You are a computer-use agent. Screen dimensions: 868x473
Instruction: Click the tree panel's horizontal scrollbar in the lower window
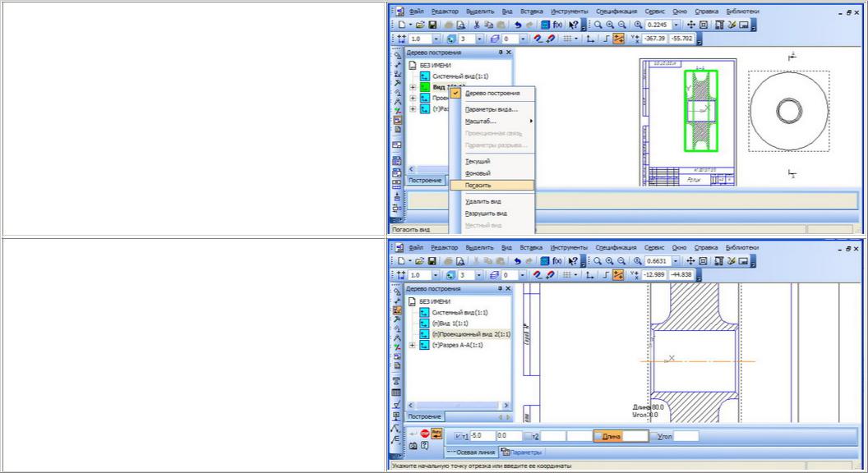(x=458, y=406)
